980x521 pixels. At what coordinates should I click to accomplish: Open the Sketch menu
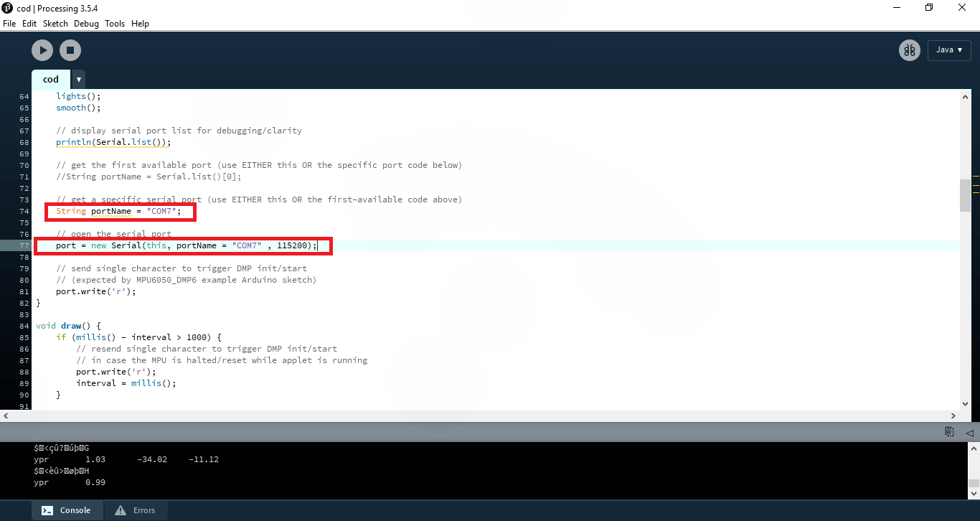[55, 24]
